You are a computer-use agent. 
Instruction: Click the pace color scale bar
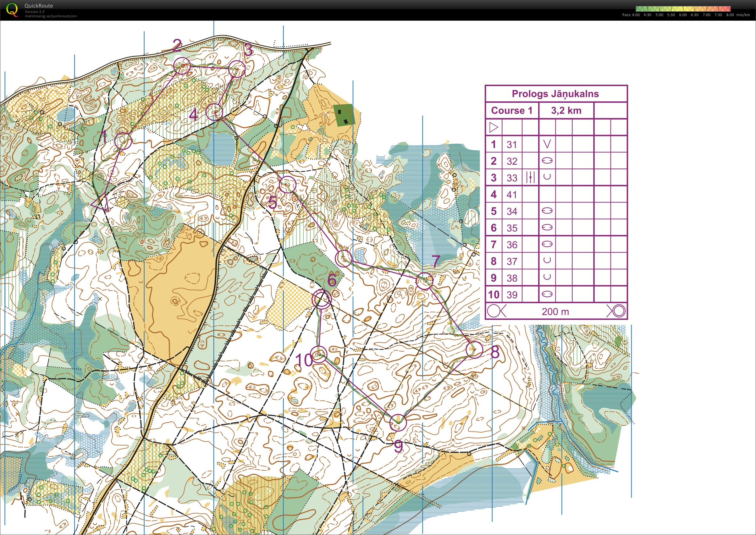tap(683, 9)
